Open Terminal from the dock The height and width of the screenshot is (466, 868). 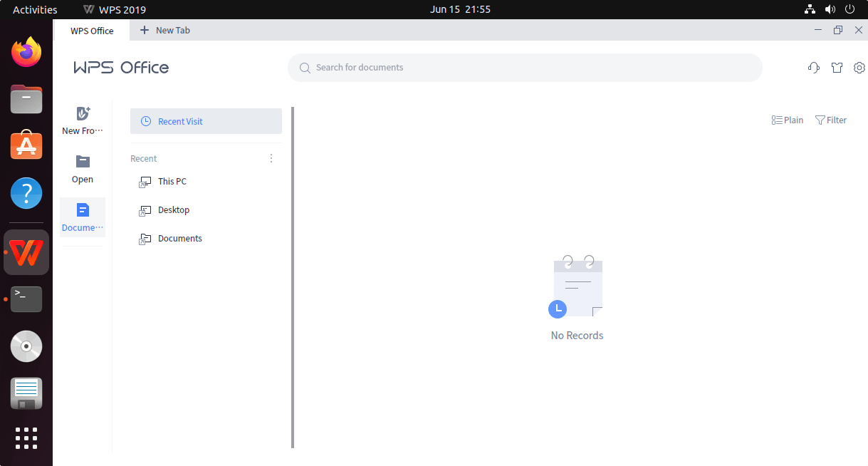click(26, 299)
